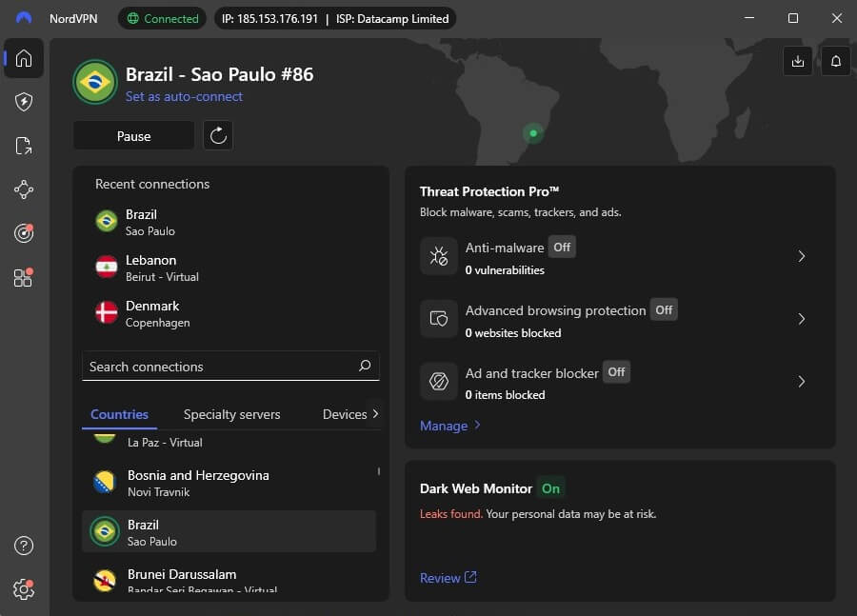Click the downloads icon near the top right
This screenshot has height=616, width=857.
click(798, 60)
